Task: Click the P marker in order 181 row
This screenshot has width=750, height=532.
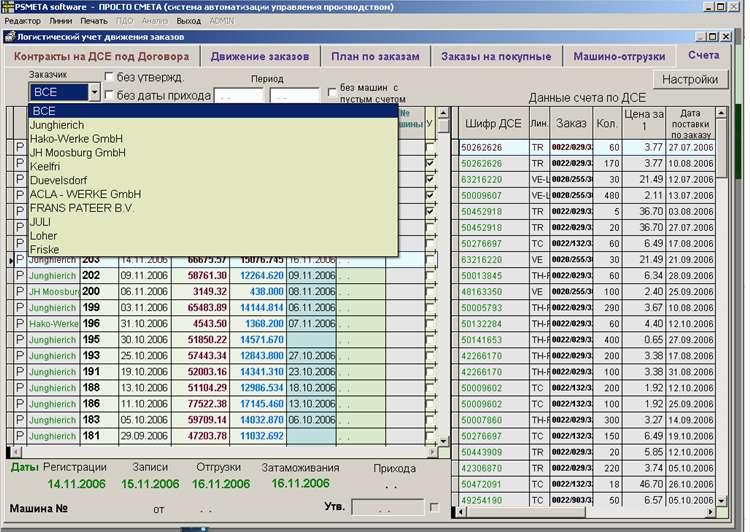Action: pos(19,436)
